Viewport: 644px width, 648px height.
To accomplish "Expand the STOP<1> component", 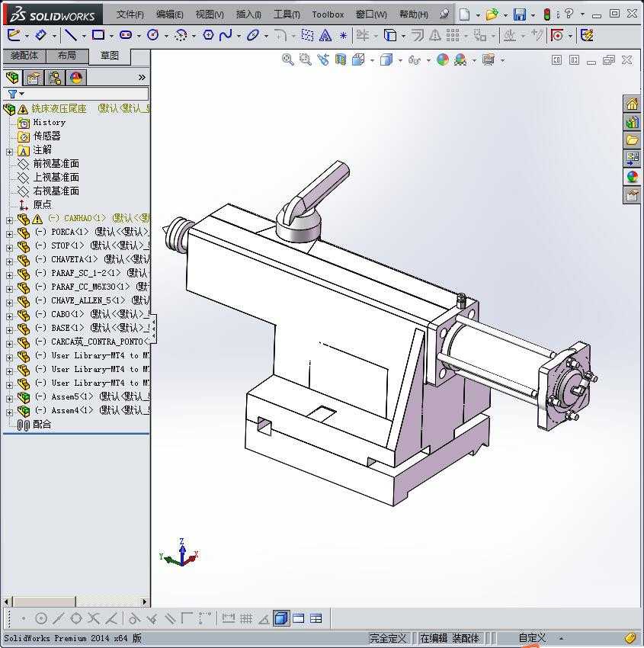I will 9,248.
